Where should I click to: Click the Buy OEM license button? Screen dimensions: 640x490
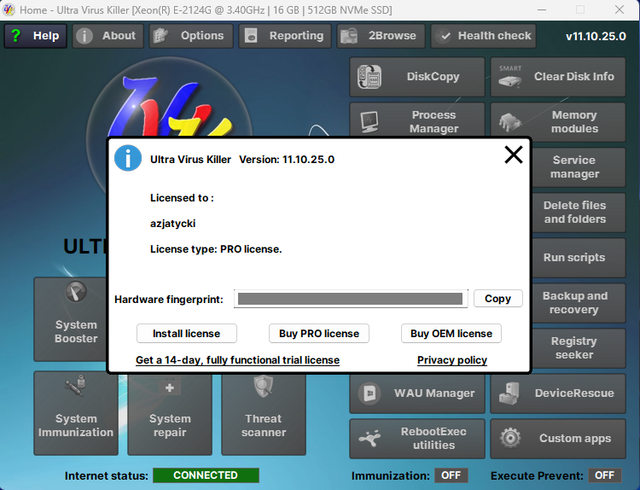pos(451,334)
